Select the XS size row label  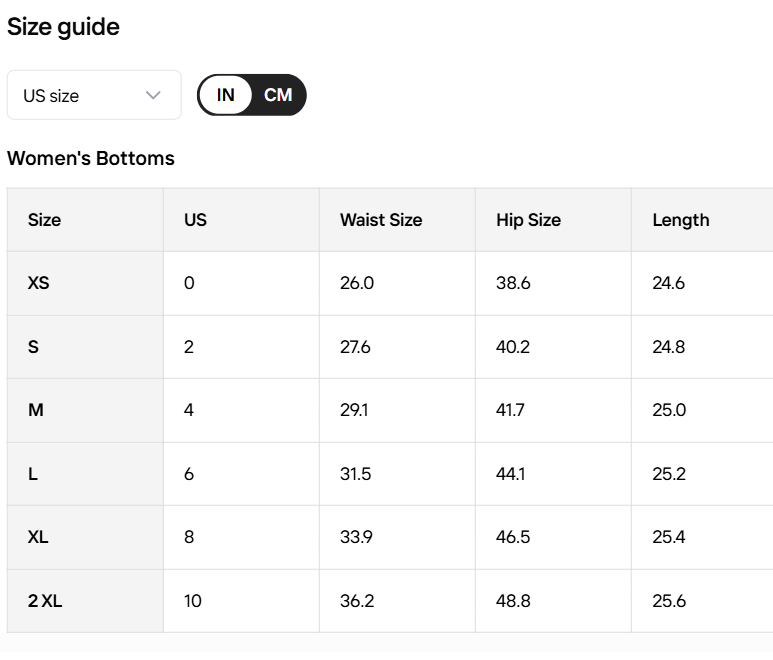coord(38,283)
